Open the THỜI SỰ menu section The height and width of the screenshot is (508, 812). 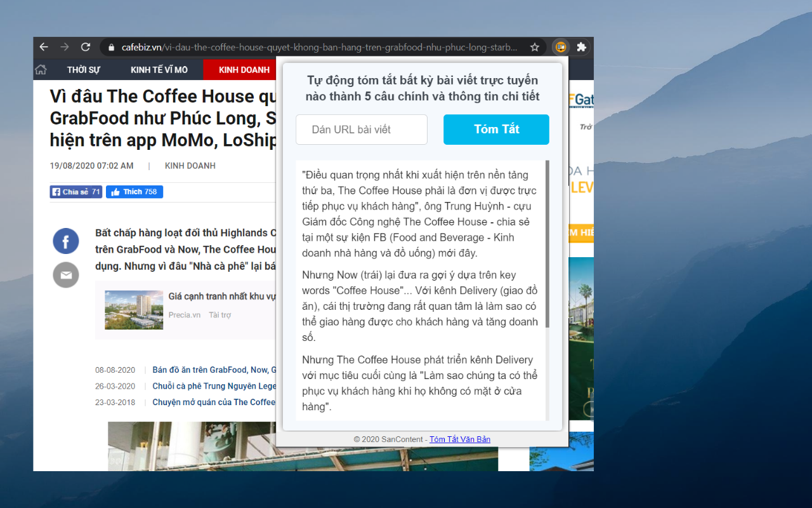coord(84,70)
